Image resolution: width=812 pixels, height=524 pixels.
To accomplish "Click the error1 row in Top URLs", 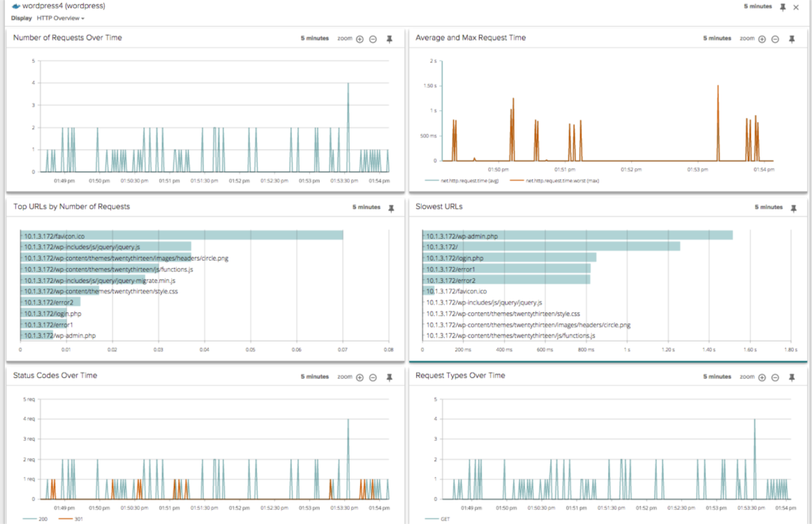I will point(48,325).
